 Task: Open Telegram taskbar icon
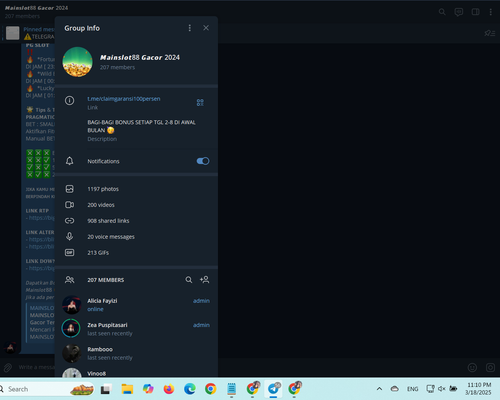tap(273, 389)
